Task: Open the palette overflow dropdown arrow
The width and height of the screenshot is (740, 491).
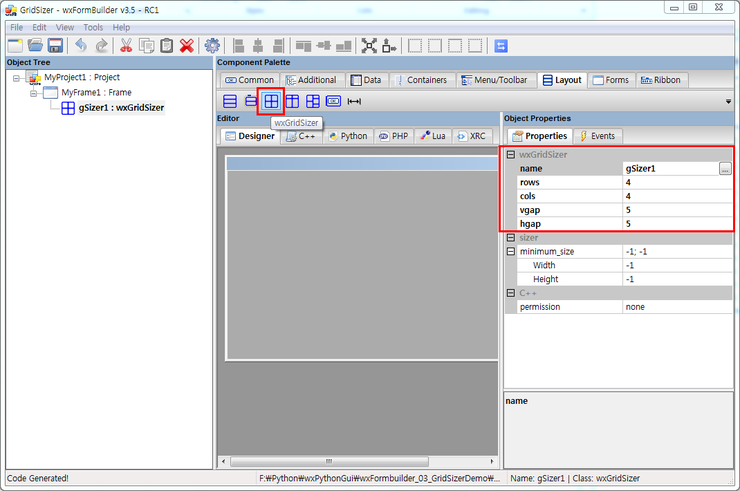Action: 728,102
